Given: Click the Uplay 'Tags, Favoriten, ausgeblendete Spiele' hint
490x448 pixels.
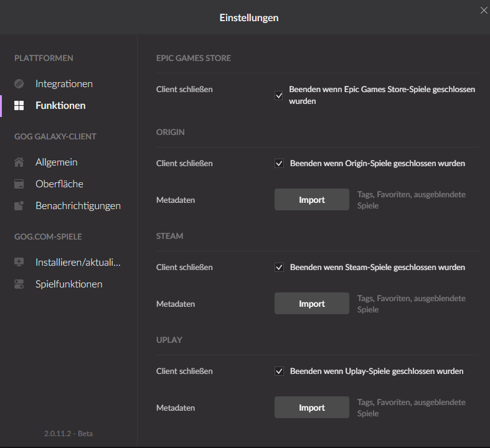Looking at the screenshot, I should [412, 408].
